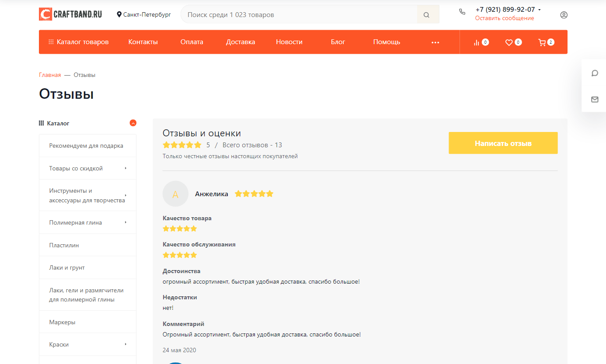This screenshot has width=606, height=364.
Task: Click the review date 24 мая 2020
Action: tap(179, 350)
